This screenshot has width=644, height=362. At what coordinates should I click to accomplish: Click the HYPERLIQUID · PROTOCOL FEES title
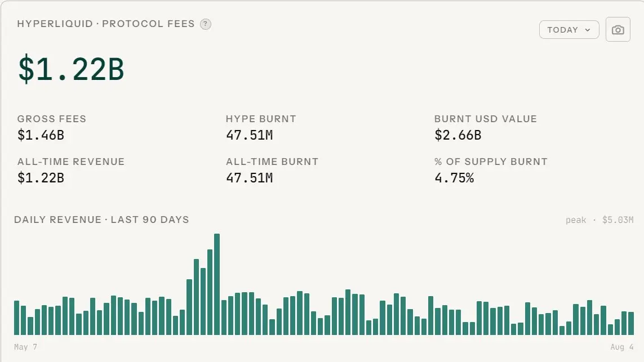pos(106,24)
